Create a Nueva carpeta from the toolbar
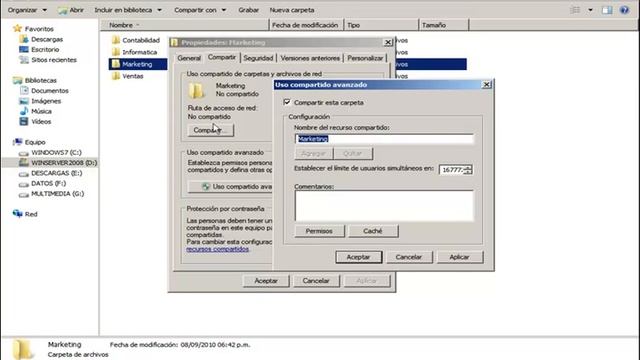 [x=292, y=10]
